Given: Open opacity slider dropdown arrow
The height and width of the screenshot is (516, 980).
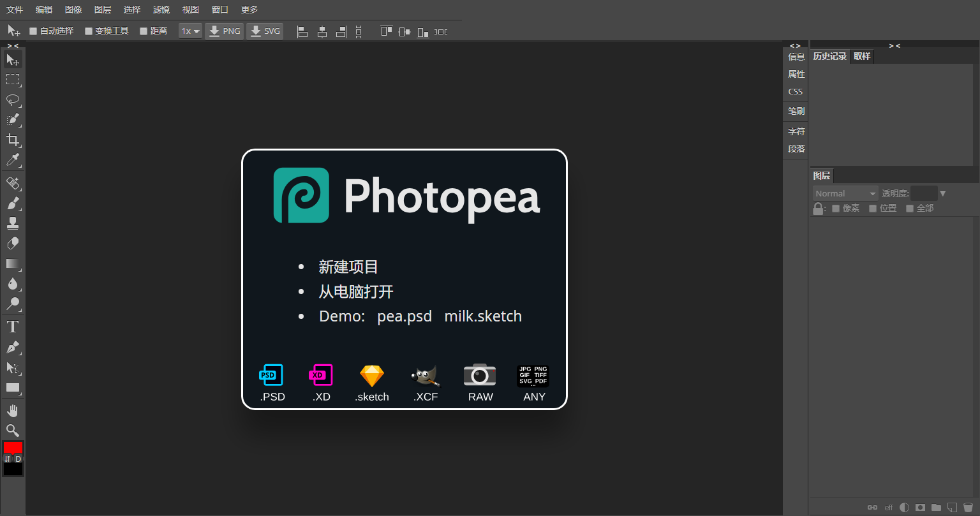Looking at the screenshot, I should (x=943, y=193).
